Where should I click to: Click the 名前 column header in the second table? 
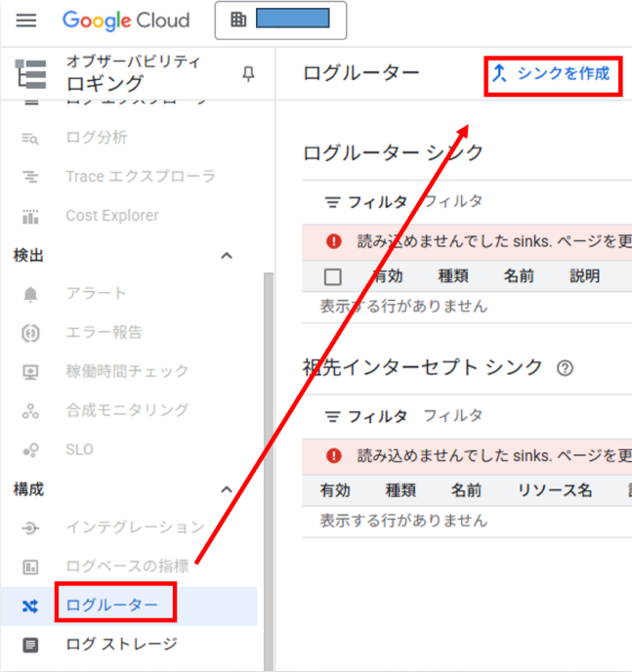coord(466,490)
